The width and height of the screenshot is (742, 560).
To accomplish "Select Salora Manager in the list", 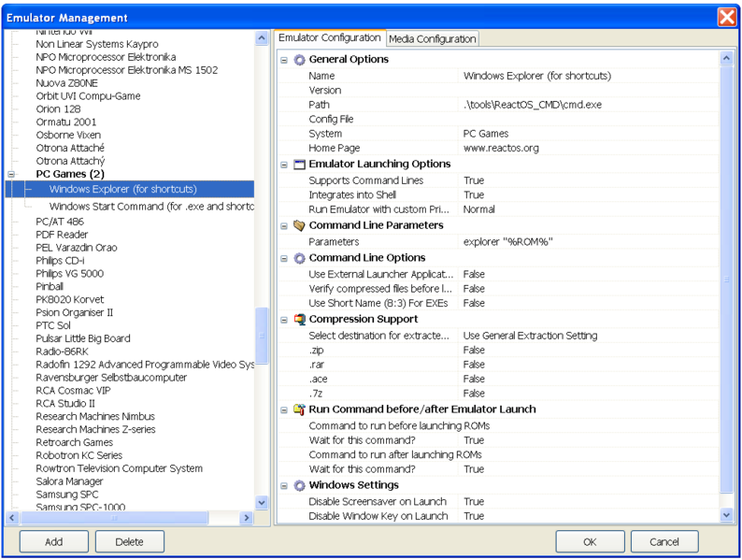I will click(x=69, y=481).
